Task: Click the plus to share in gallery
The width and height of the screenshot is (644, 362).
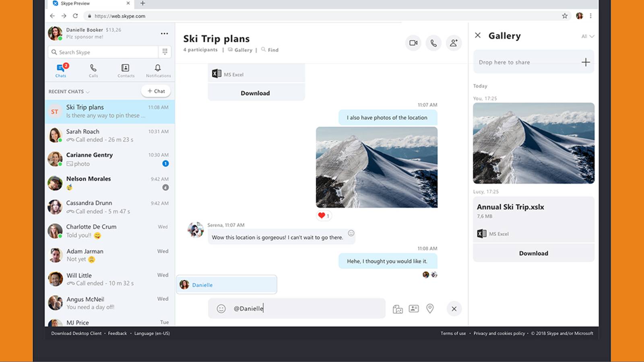Action: click(x=586, y=62)
